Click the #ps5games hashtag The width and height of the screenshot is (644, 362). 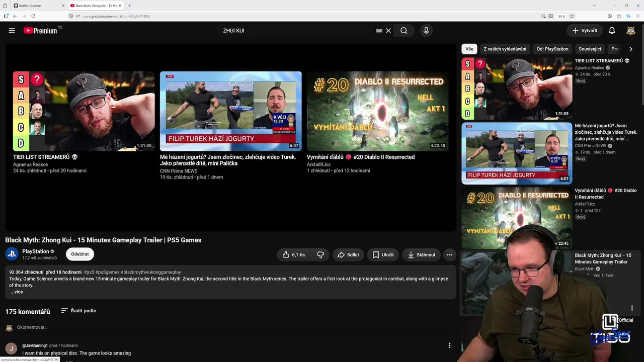pyautogui.click(x=107, y=273)
